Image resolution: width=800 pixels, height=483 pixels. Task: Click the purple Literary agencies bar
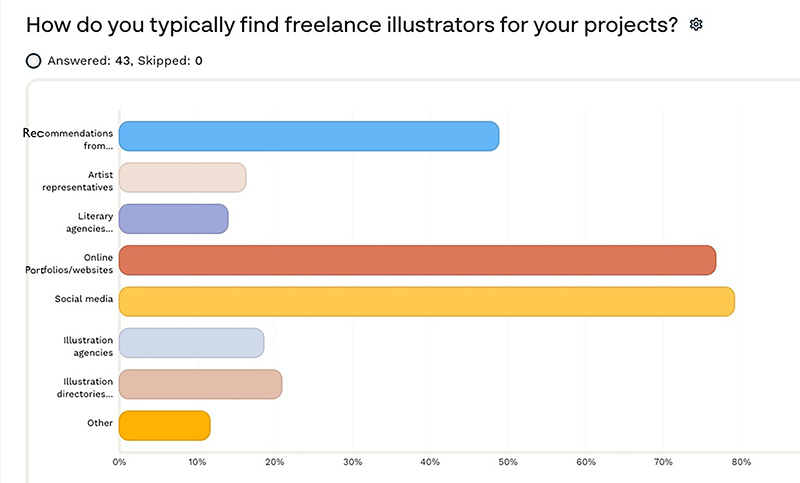(x=173, y=219)
